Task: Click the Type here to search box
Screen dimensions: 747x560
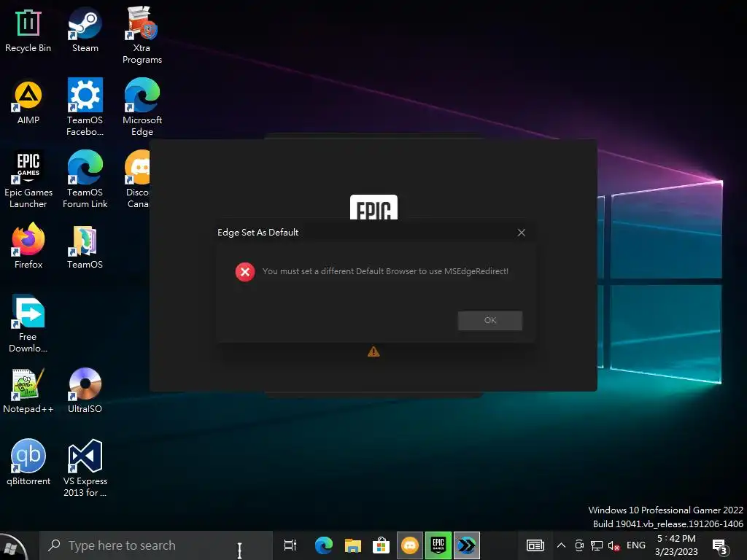Action: tap(156, 545)
